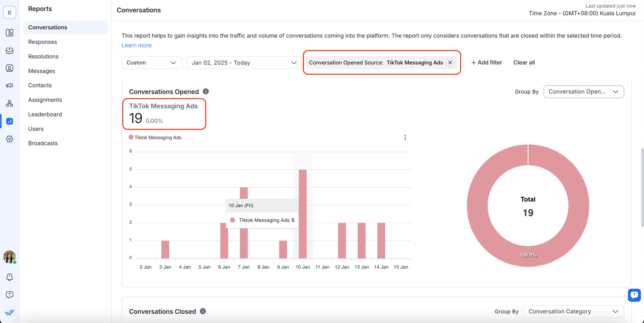The image size is (644, 323).
Task: Open the notifications bell icon
Action: pos(10,277)
